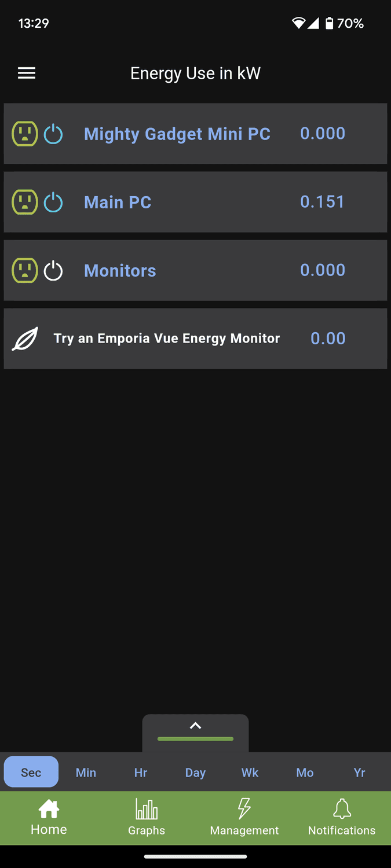391x868 pixels.
Task: Tap the outlet icon beside Main PC
Action: pyautogui.click(x=25, y=202)
